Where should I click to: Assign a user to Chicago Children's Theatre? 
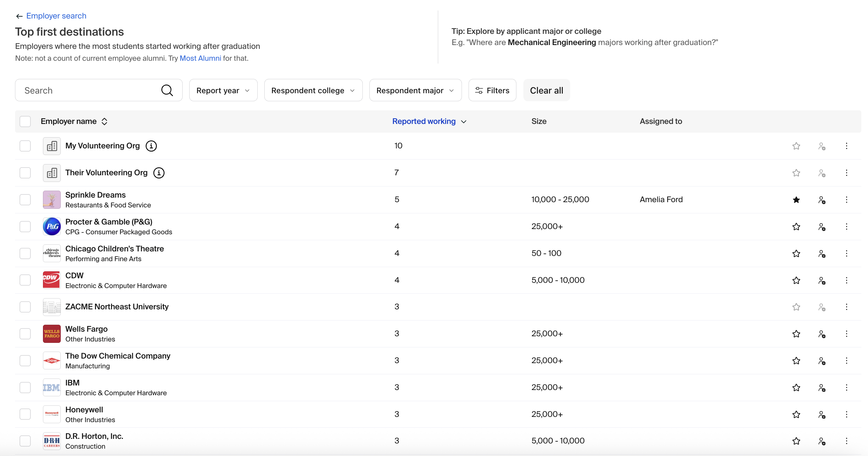pos(822,253)
